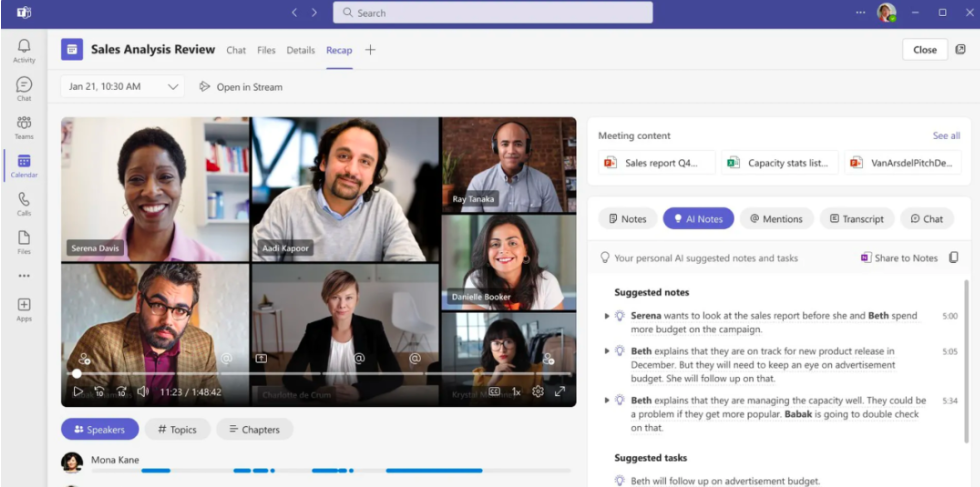Play the meeting recording

78,392
